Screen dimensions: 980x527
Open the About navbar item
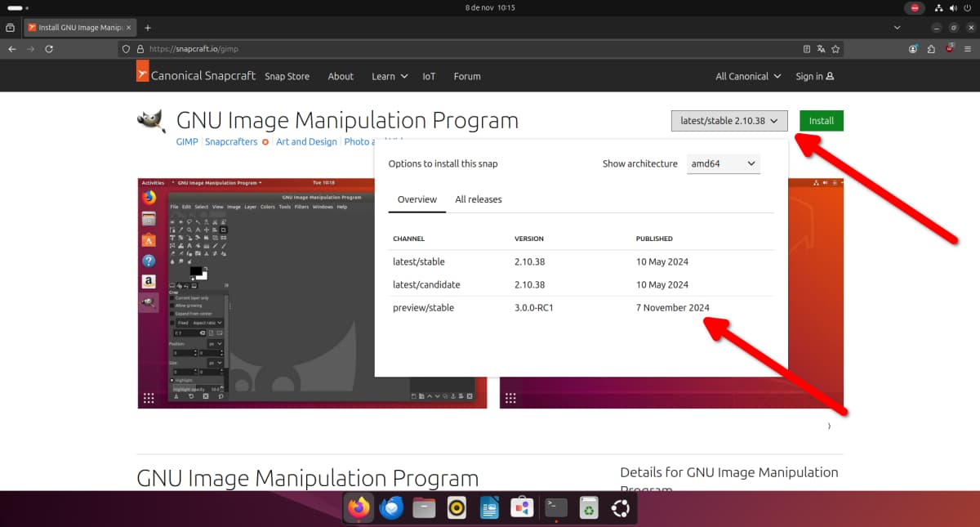pyautogui.click(x=341, y=76)
